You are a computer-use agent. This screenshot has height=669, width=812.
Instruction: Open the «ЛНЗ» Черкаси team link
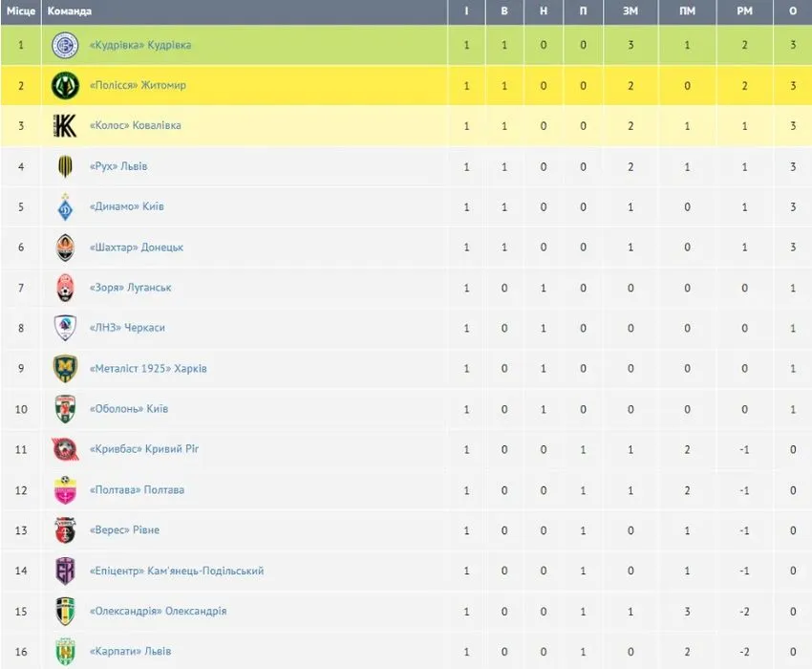[127, 328]
